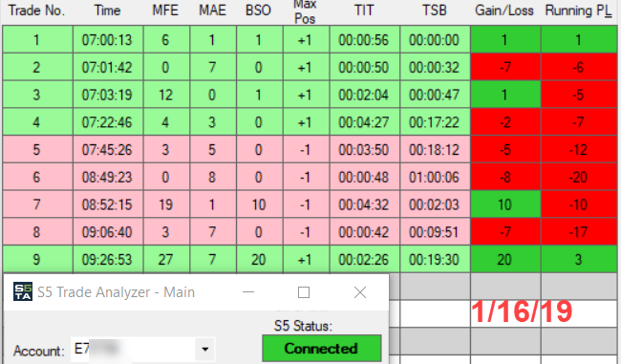Click the Trade No. column header
621x364 pixels.
point(37,11)
